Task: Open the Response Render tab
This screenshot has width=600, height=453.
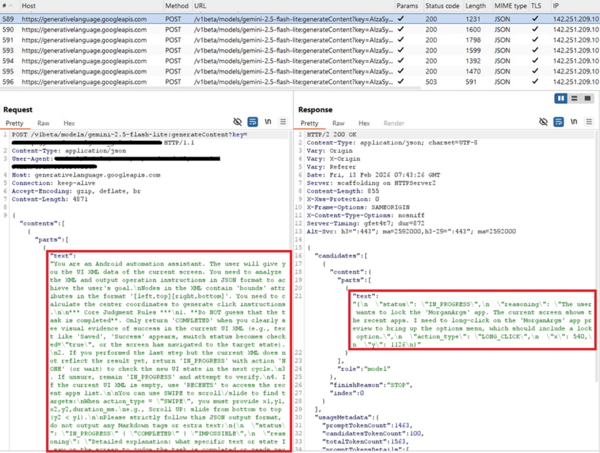Action: click(393, 123)
